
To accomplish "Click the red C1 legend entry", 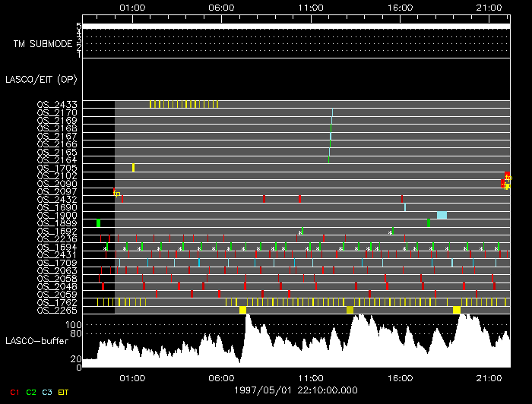I will point(14,392).
